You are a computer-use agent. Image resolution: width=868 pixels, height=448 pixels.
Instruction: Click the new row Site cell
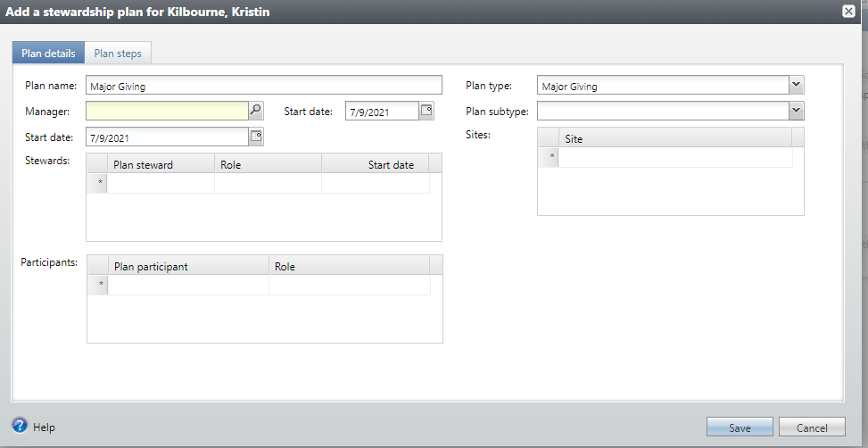[x=674, y=158]
